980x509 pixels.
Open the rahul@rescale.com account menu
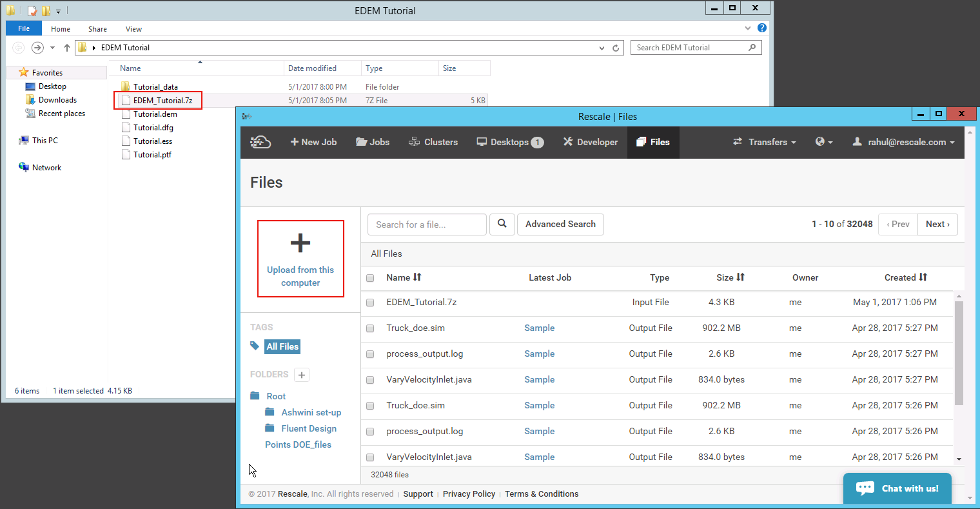[x=903, y=142]
